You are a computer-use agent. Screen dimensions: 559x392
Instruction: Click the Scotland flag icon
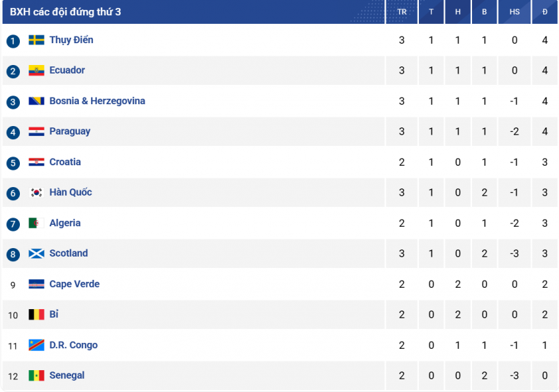click(x=37, y=253)
